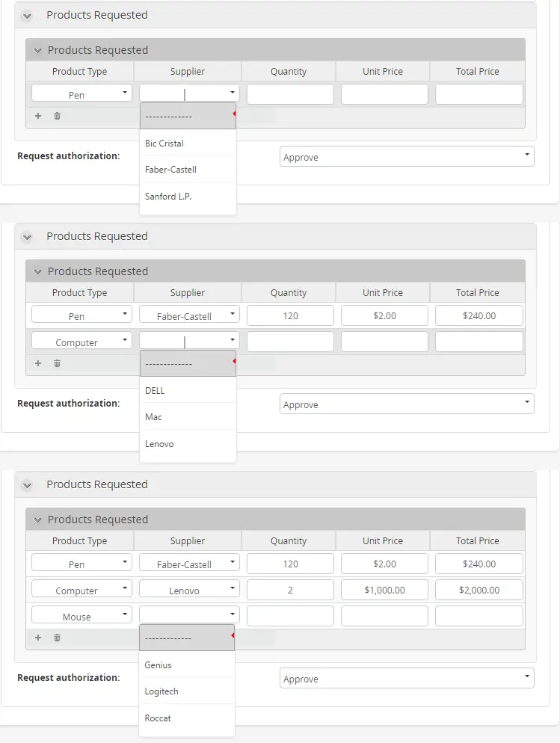Open Pen dropdown in panel with DELL list
The image size is (560, 743).
click(81, 314)
